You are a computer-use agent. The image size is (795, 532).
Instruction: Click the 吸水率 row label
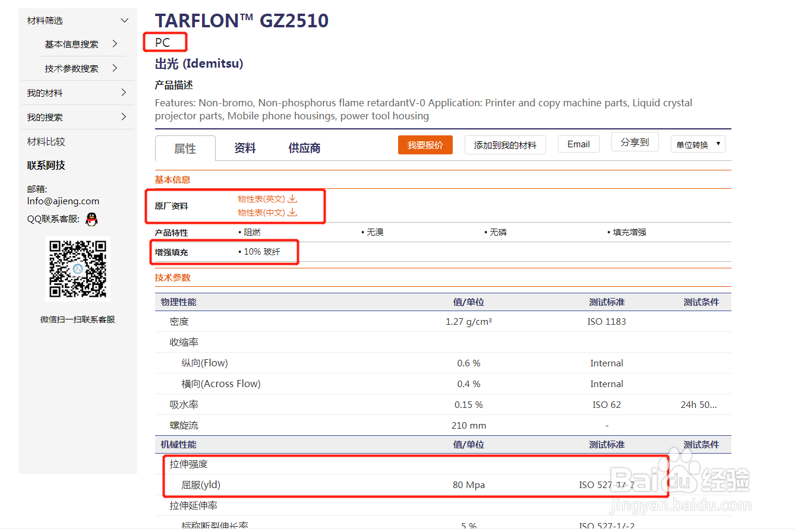coord(184,404)
